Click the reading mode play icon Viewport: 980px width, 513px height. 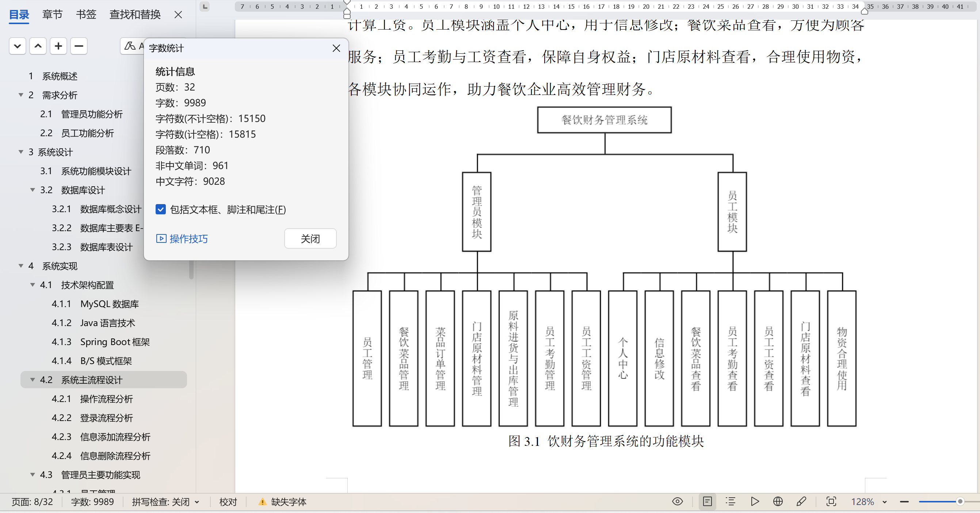point(755,502)
